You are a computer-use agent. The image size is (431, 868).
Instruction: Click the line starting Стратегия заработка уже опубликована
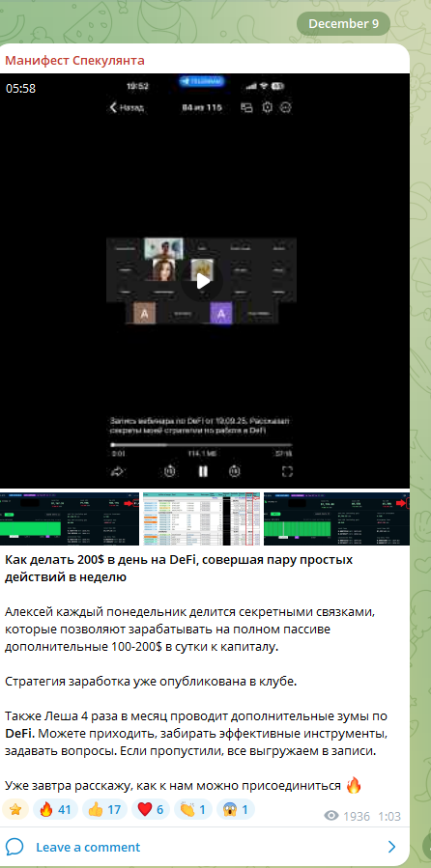(x=152, y=682)
